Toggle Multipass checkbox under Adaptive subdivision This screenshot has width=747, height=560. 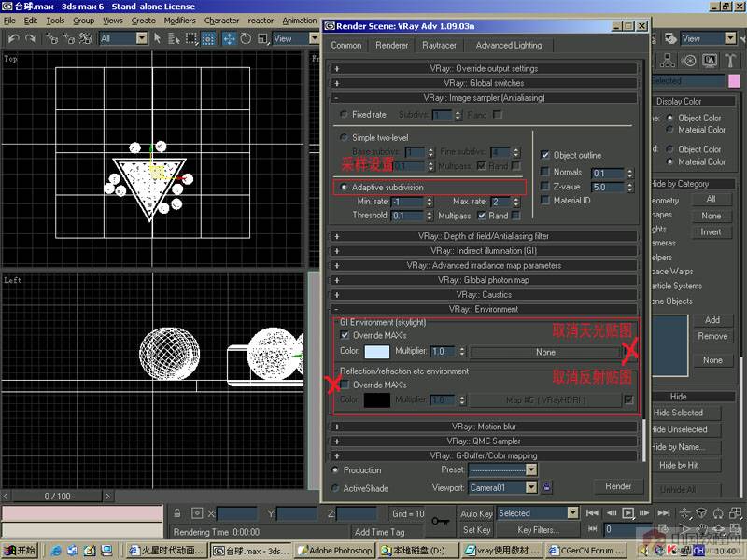coord(482,216)
